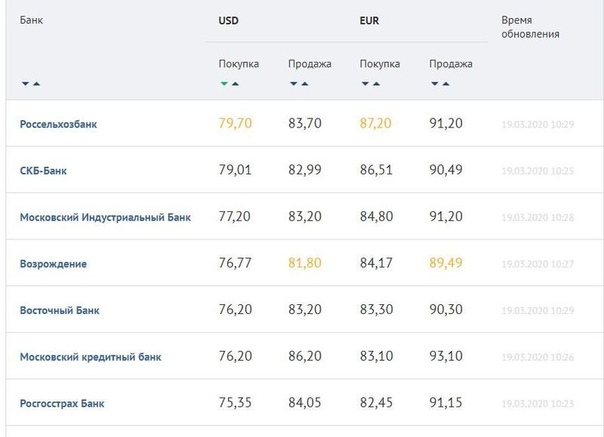Image resolution: width=604 pixels, height=437 pixels.
Task: Sort EUR Покупка descending arrow
Action: click(x=364, y=83)
